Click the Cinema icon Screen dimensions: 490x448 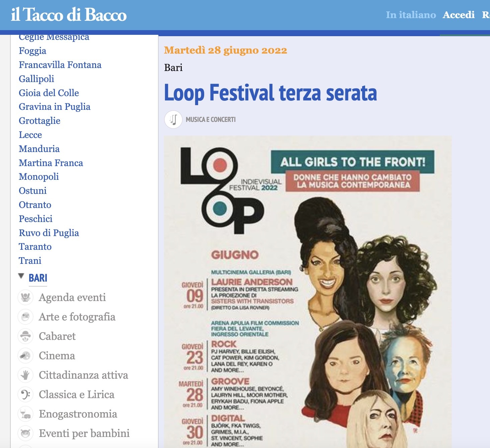(25, 356)
